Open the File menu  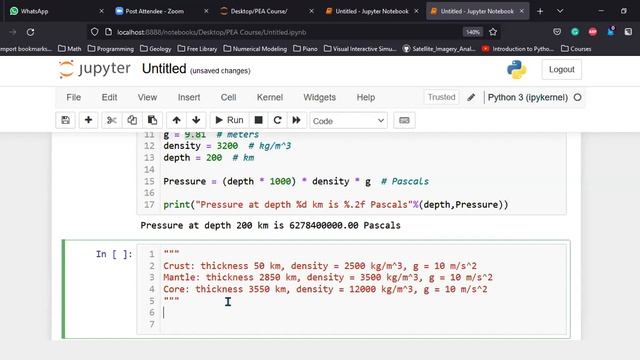coord(73,98)
